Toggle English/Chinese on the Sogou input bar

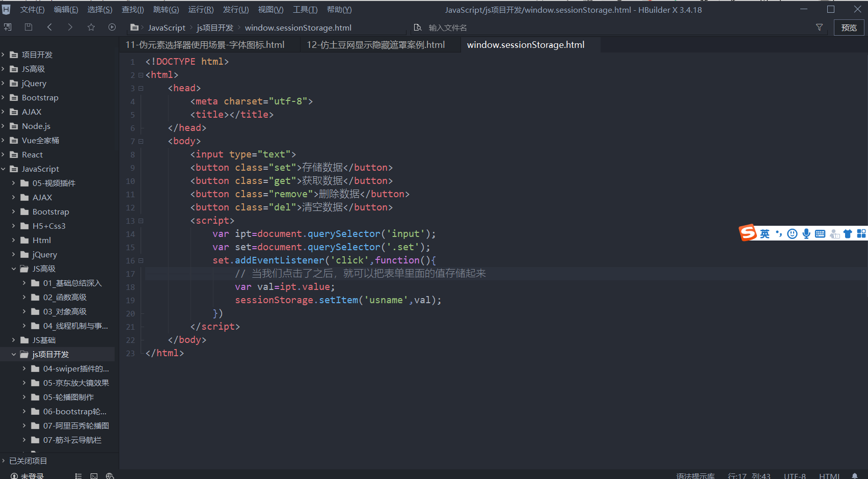[x=764, y=233]
